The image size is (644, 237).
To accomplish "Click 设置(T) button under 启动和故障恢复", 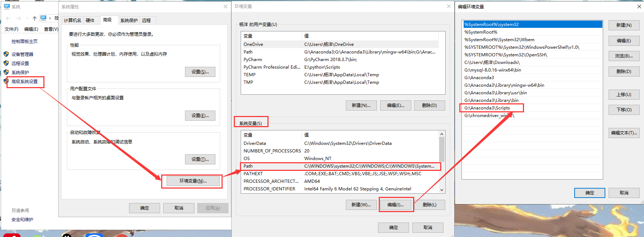I will 200,159.
